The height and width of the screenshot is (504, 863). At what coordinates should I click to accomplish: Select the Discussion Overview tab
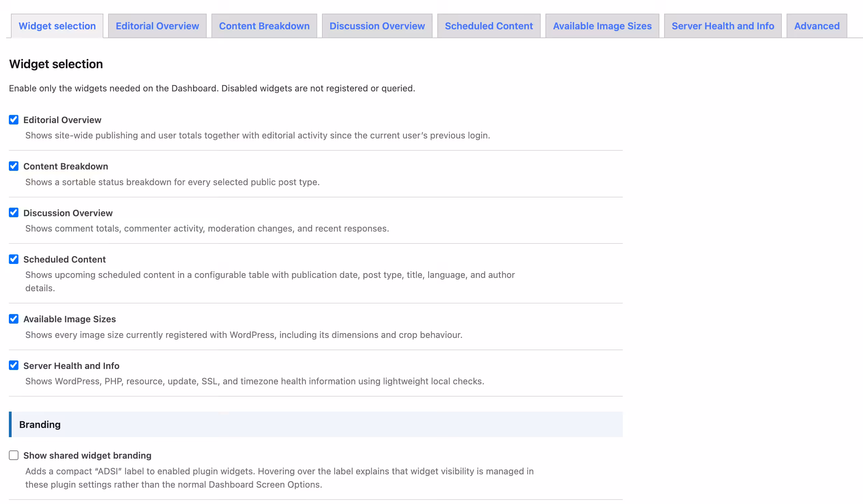(x=377, y=26)
